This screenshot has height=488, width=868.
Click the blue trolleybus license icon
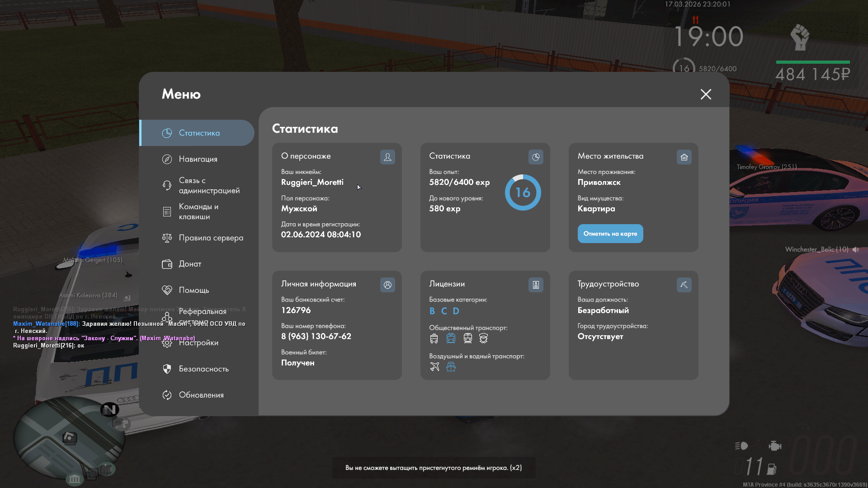pyautogui.click(x=451, y=338)
